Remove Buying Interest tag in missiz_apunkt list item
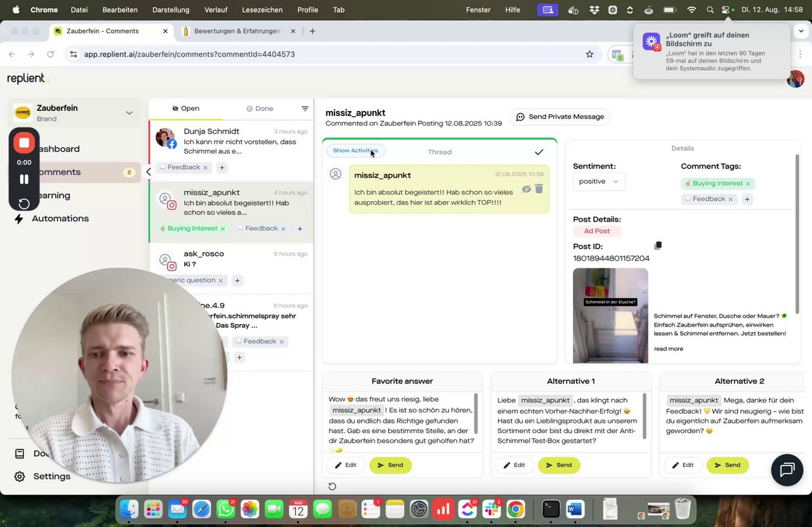812x527 pixels. pyautogui.click(x=223, y=228)
